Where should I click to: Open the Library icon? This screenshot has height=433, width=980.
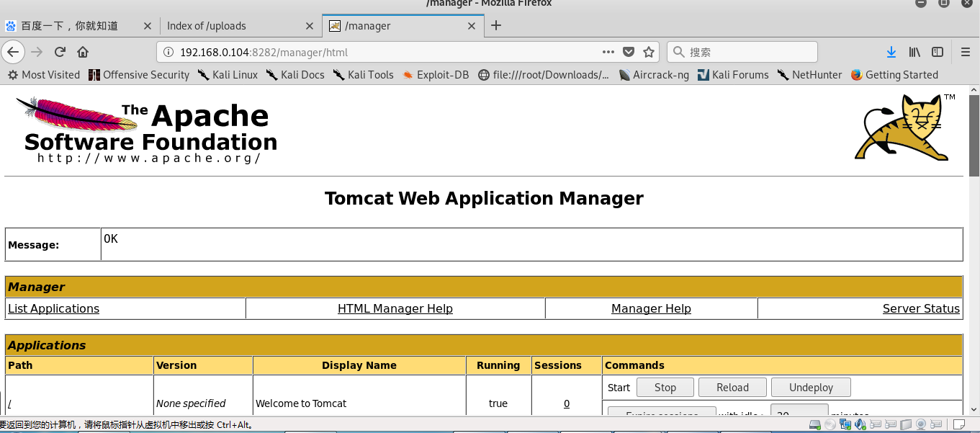point(914,52)
